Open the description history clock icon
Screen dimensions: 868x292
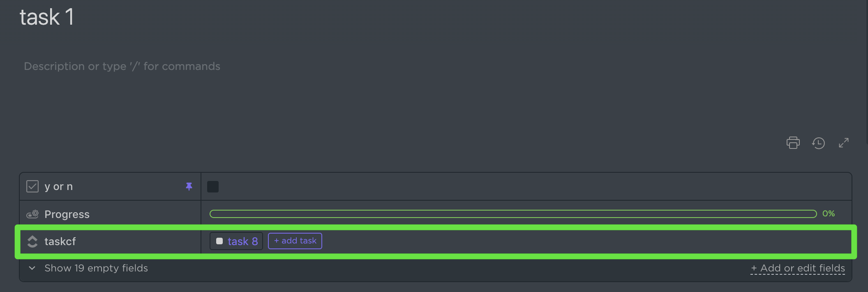(x=818, y=143)
